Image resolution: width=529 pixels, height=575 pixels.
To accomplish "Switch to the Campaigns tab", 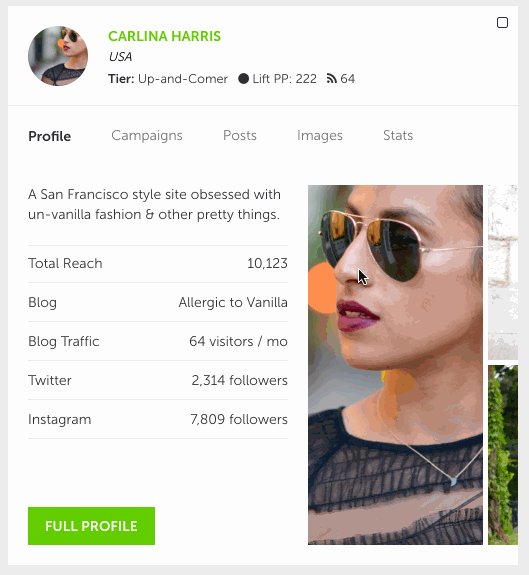I will (x=147, y=135).
